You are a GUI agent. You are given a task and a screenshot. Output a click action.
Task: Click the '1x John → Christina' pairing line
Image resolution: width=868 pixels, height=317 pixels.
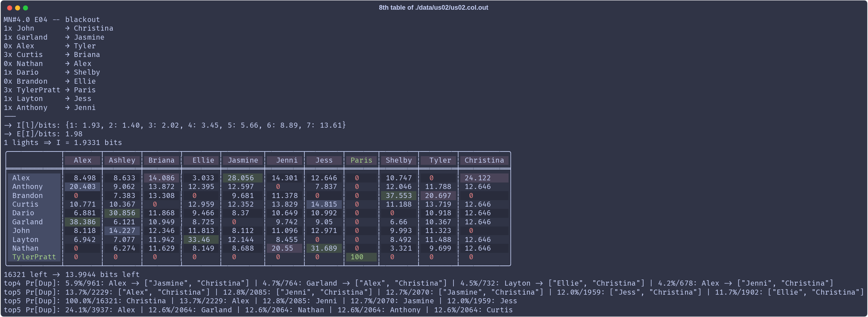(58, 28)
